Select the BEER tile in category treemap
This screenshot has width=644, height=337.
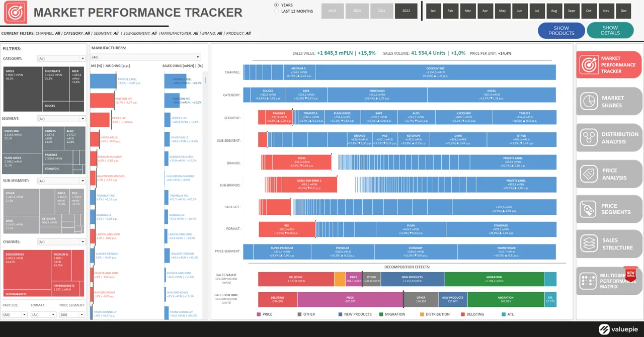(x=77, y=85)
